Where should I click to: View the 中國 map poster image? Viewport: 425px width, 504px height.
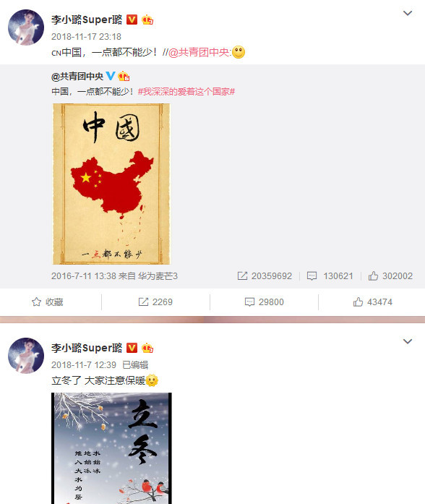pyautogui.click(x=111, y=184)
